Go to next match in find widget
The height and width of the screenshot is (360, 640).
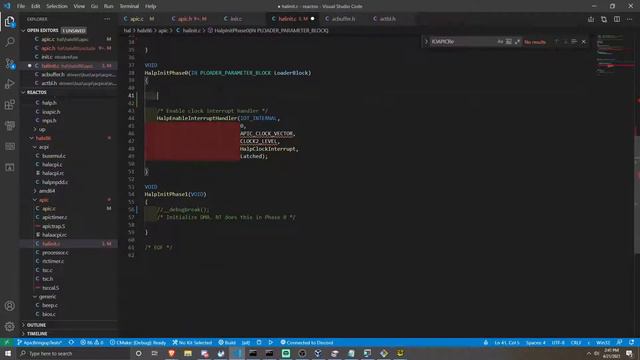[x=565, y=42]
